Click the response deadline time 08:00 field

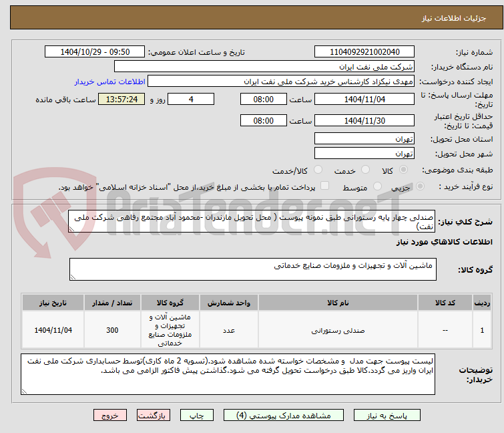264,99
